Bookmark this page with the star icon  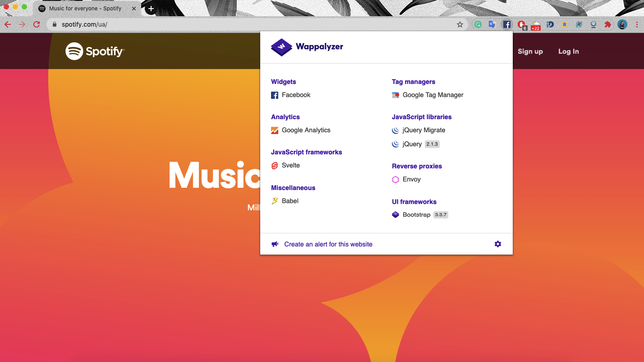[460, 24]
